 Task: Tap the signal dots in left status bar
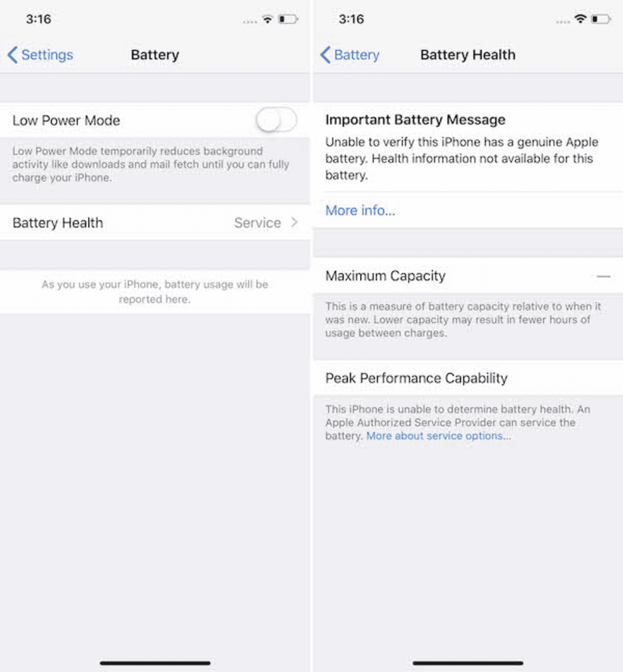click(250, 22)
